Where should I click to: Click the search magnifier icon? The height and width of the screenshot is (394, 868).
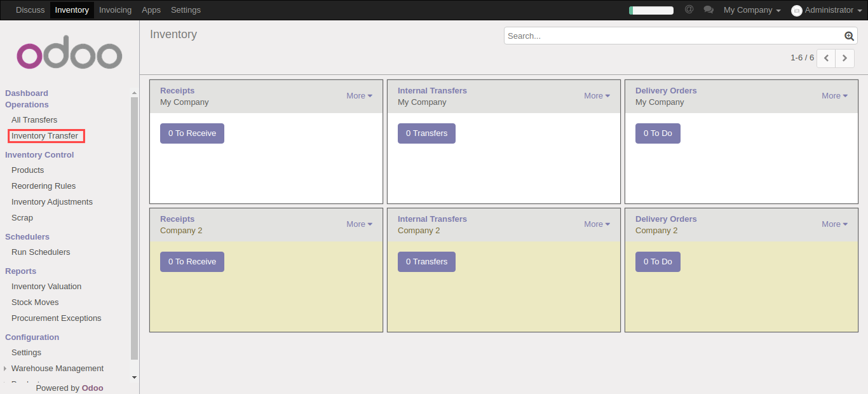coord(849,36)
